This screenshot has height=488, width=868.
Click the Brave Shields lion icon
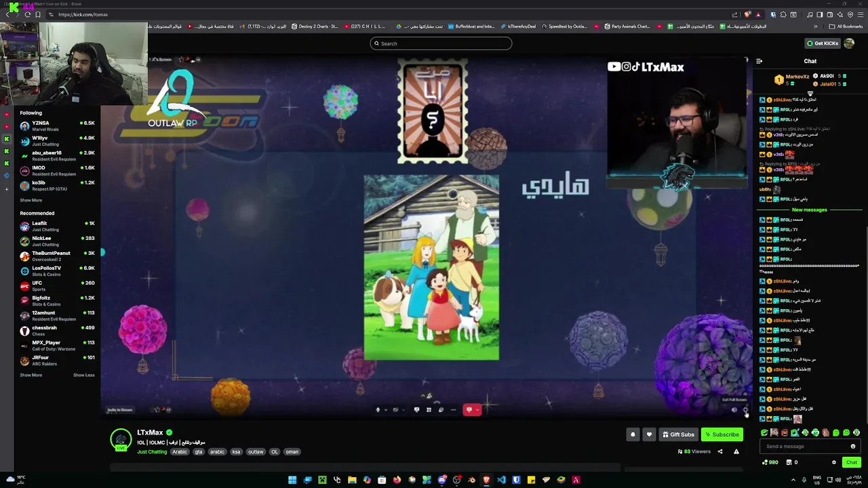[747, 14]
